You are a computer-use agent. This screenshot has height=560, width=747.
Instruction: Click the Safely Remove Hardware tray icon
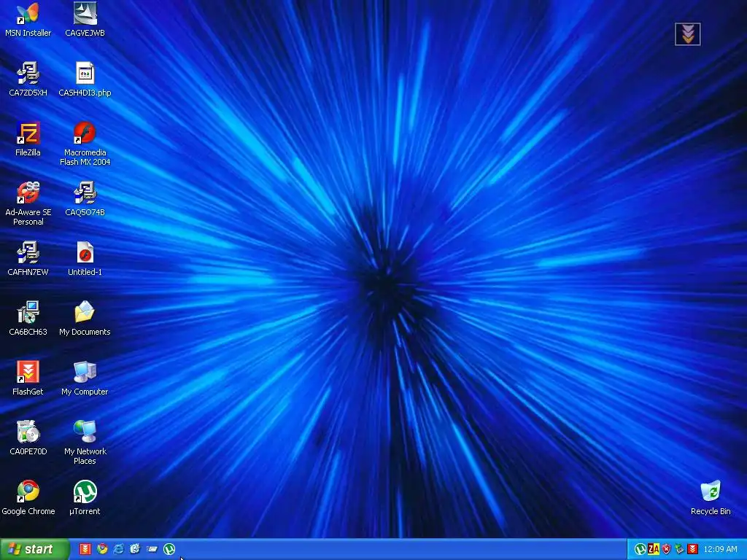(x=679, y=549)
